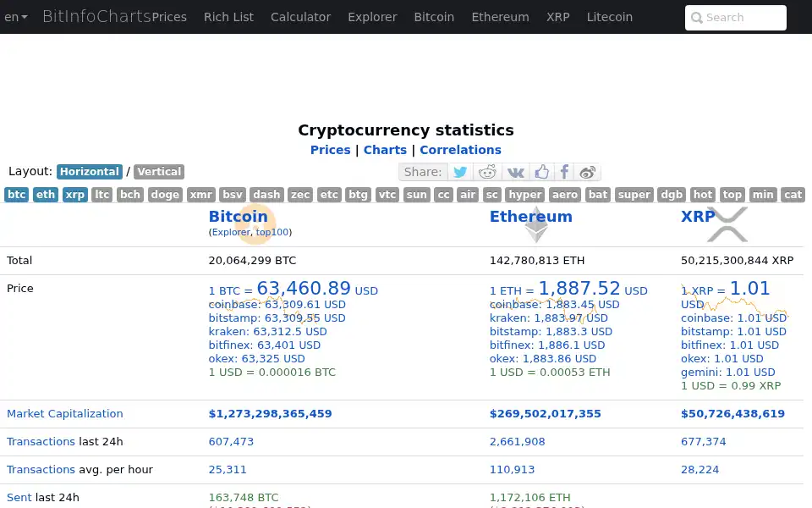Open the Charts link under the heading

tap(386, 150)
